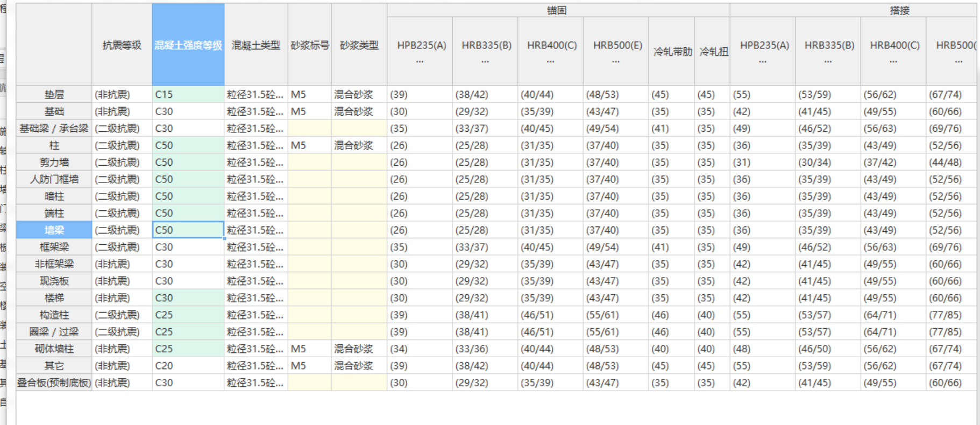Select the 混凝土强度等级 column header
Image resolution: width=980 pixels, height=425 pixels.
188,45
